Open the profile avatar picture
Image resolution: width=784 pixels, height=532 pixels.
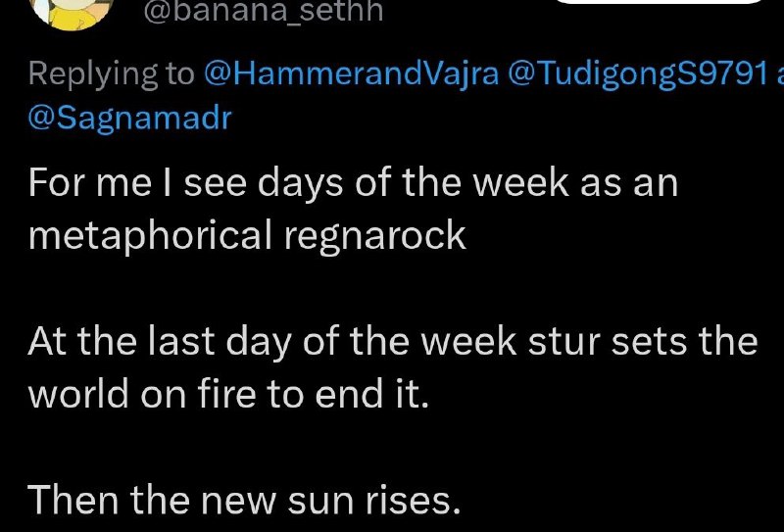(73, 13)
